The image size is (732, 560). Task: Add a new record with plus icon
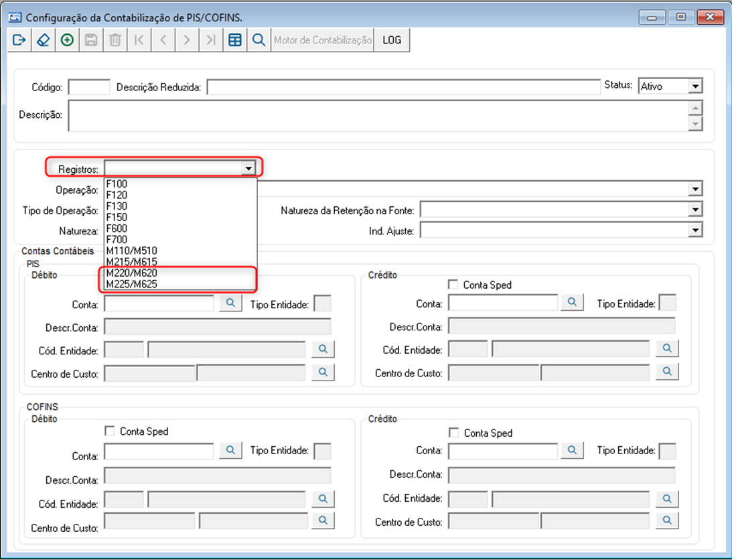67,40
